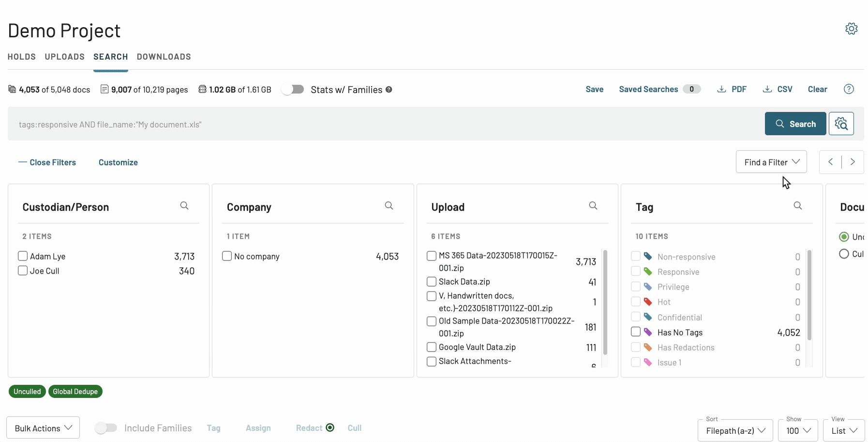Click the docs count icon

(12, 89)
